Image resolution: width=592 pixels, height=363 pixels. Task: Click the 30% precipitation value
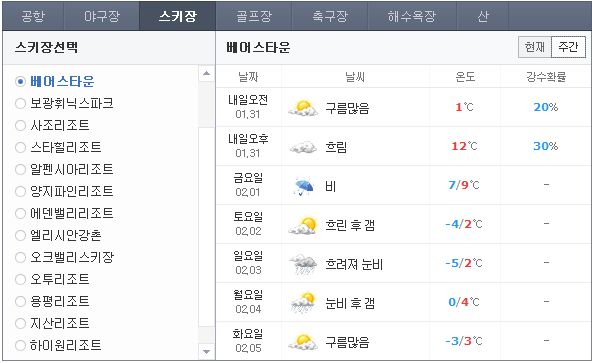pos(546,146)
